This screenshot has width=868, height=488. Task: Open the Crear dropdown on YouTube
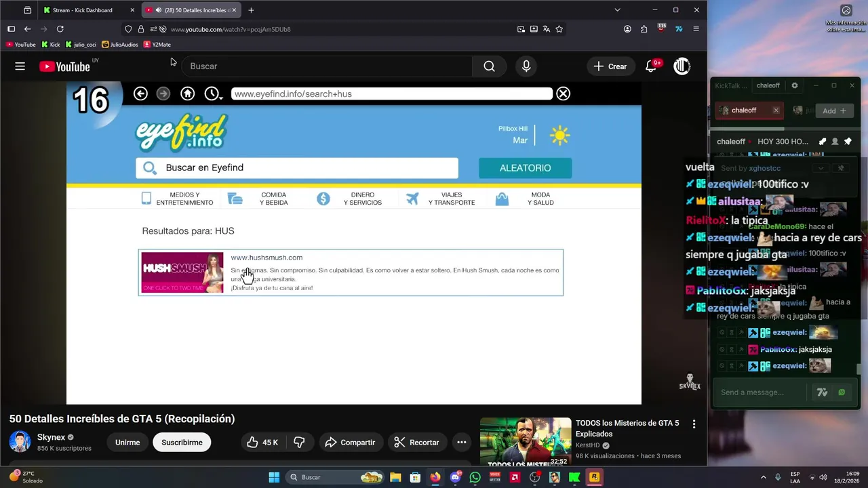[610, 66]
